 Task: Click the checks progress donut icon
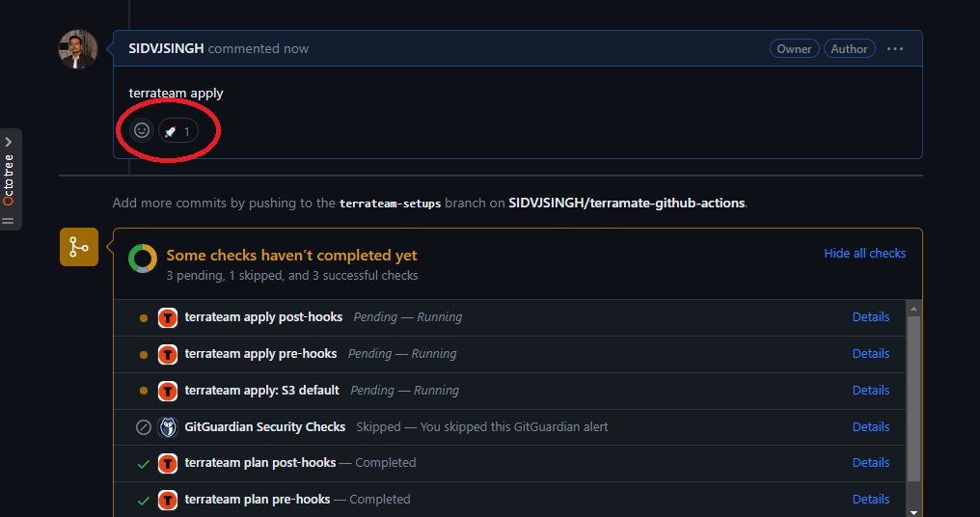click(x=143, y=258)
